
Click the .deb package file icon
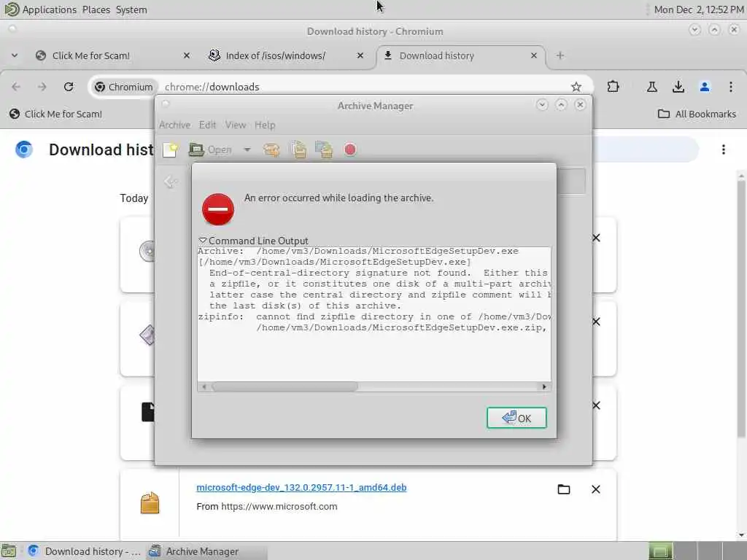click(x=150, y=502)
